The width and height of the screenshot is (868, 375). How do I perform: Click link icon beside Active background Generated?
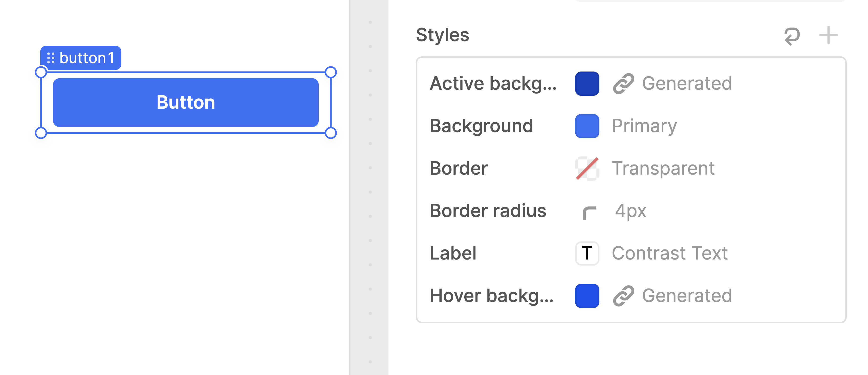(623, 83)
